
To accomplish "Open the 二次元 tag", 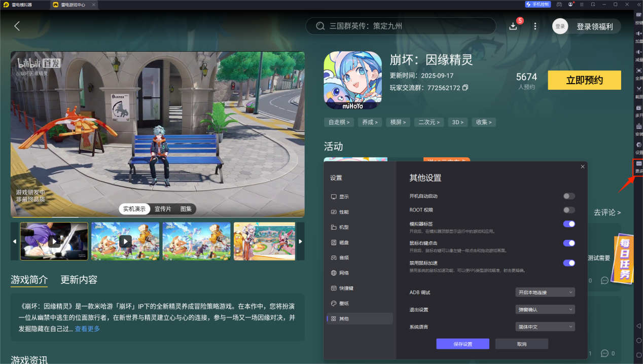I will pos(429,122).
